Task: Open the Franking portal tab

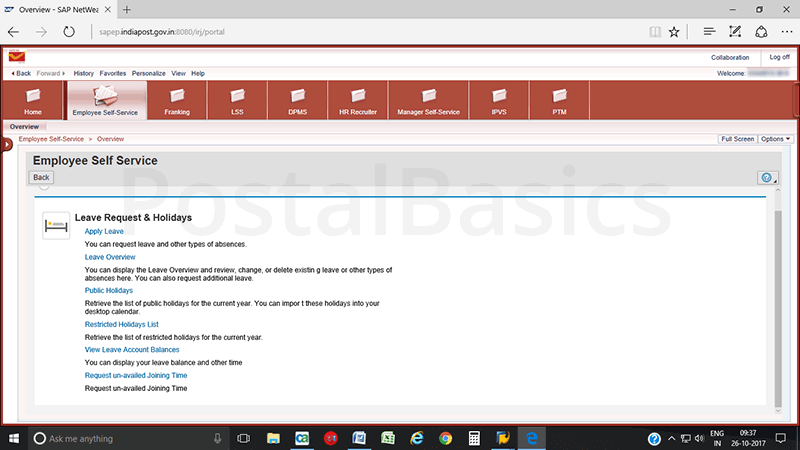Action: point(177,101)
